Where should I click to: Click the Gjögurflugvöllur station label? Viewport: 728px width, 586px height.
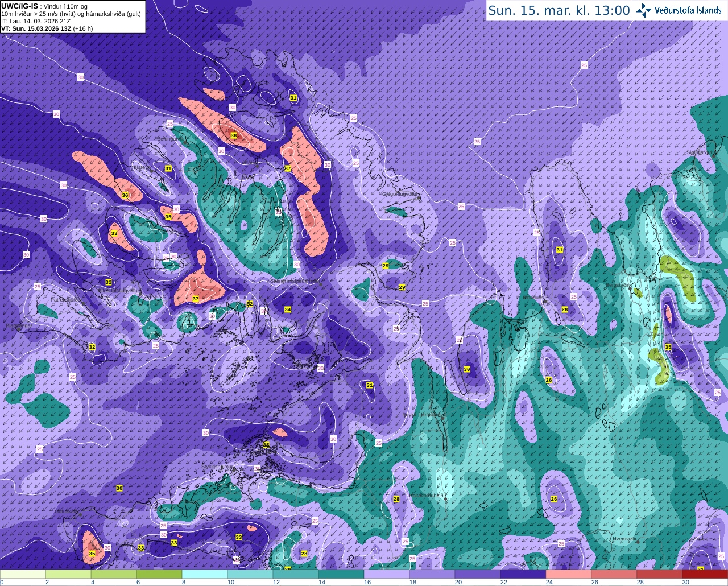pyautogui.click(x=402, y=194)
